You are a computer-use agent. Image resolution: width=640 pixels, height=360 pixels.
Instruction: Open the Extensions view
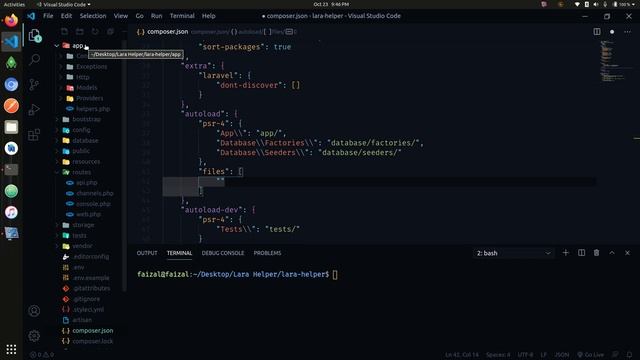[34, 134]
